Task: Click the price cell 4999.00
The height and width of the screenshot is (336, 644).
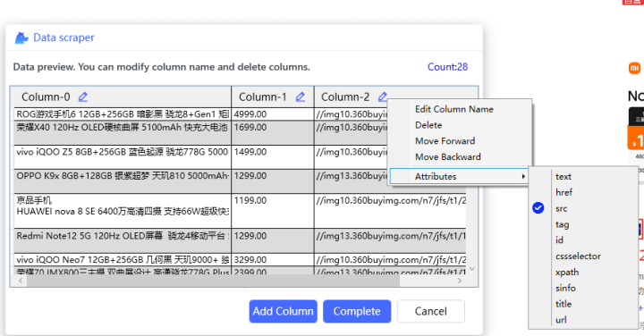Action: (273, 114)
